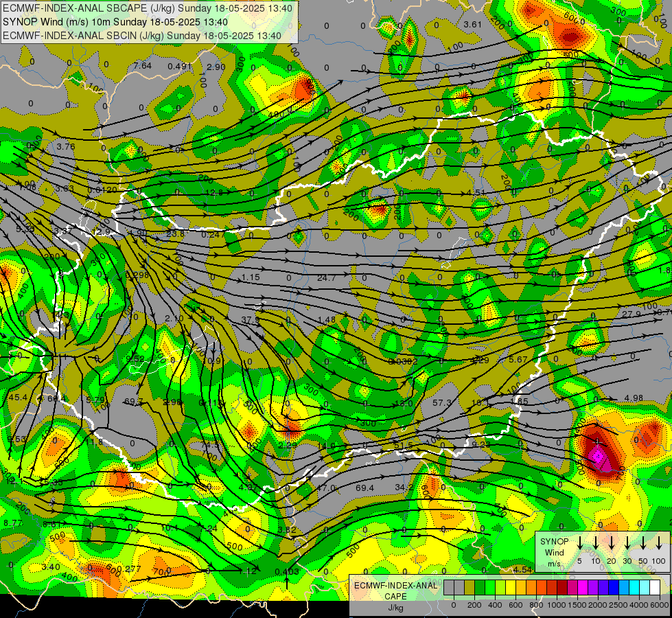Click the 30 m/s wind arrow in legend

(x=627, y=543)
